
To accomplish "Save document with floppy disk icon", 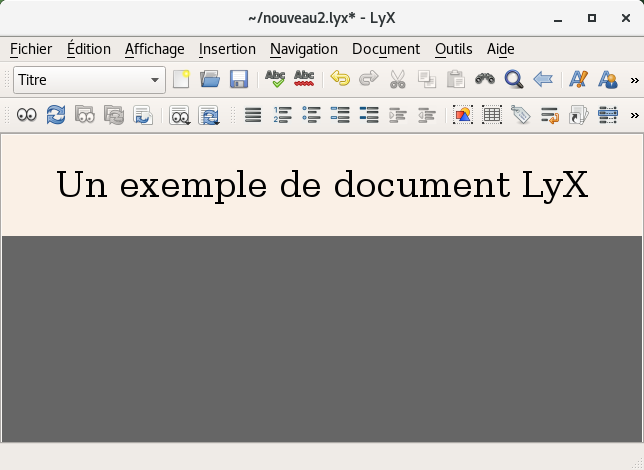I will [239, 79].
